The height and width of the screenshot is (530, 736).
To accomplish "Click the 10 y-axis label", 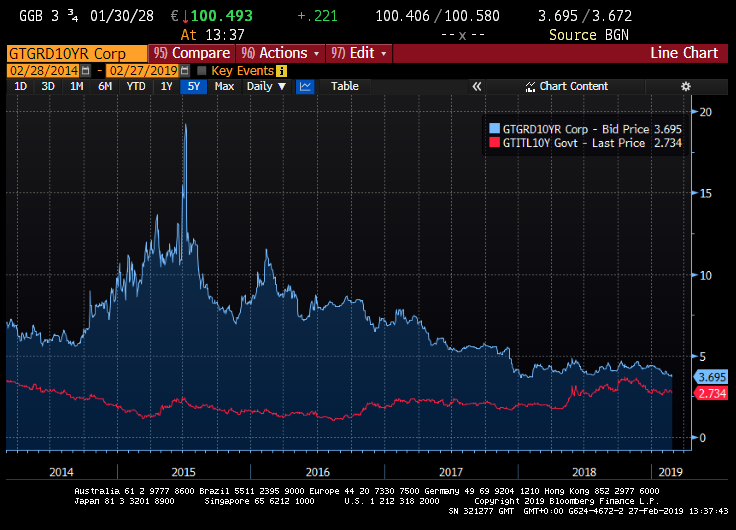I will click(705, 275).
